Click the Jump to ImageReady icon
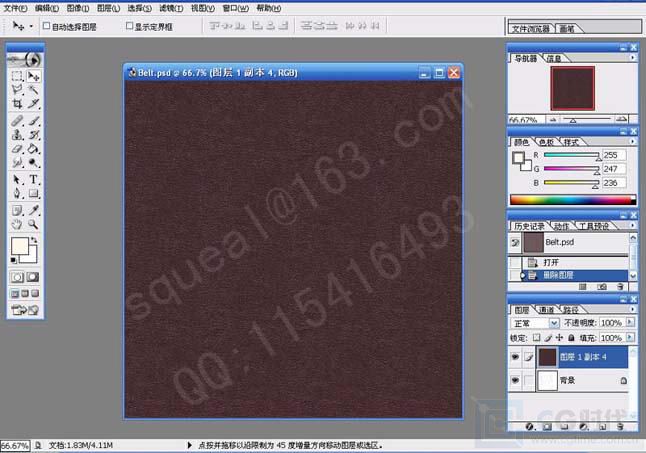 [25, 310]
